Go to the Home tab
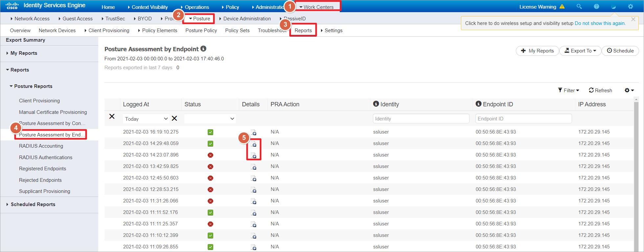This screenshot has height=252, width=644. pos(108,7)
